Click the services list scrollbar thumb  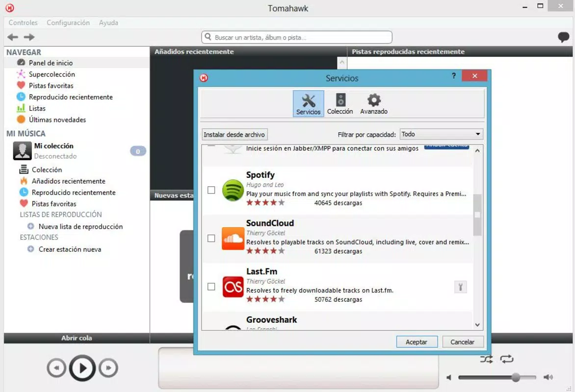click(477, 215)
